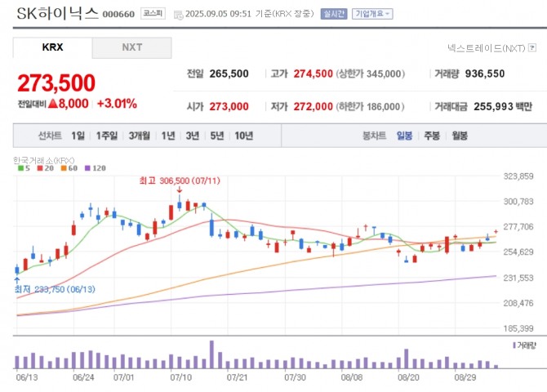Select the 5년 line chart period
This screenshot has height=392, width=547.
[x=217, y=136]
